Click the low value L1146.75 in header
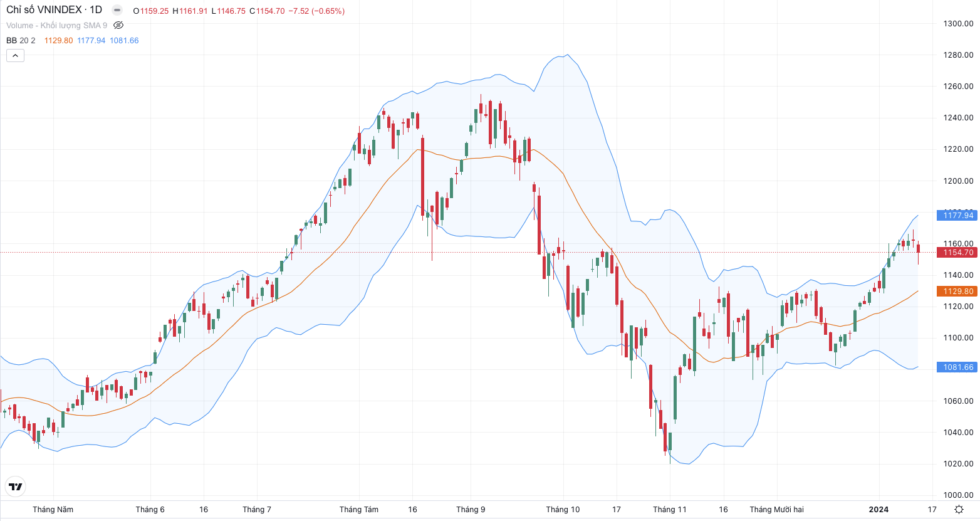980x521 pixels. (229, 11)
